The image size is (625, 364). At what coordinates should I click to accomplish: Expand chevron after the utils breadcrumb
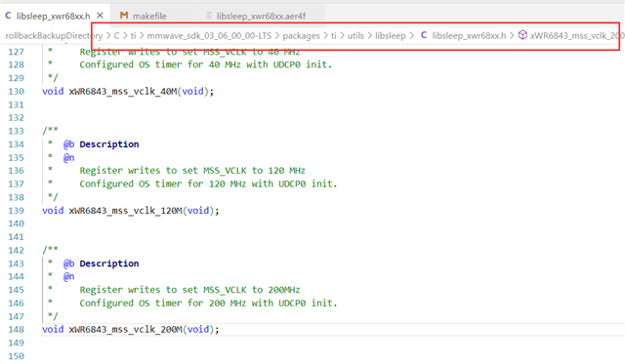(x=369, y=36)
